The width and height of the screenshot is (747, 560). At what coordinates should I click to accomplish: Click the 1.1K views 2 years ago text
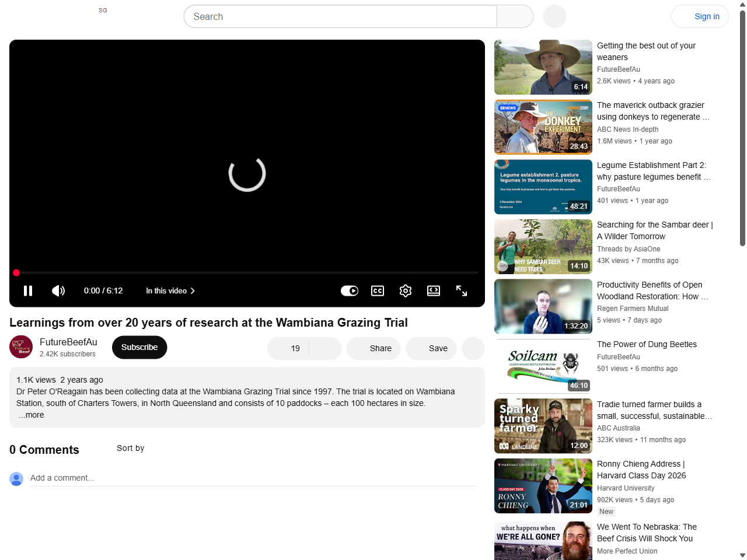point(60,380)
